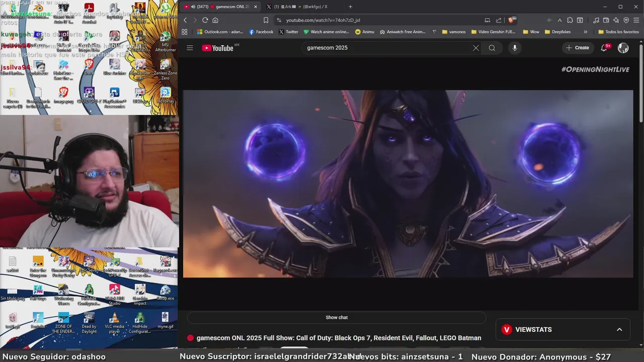Click the gamescom ONL 2025 Full Show title
This screenshot has width=644, height=362.
click(x=339, y=338)
